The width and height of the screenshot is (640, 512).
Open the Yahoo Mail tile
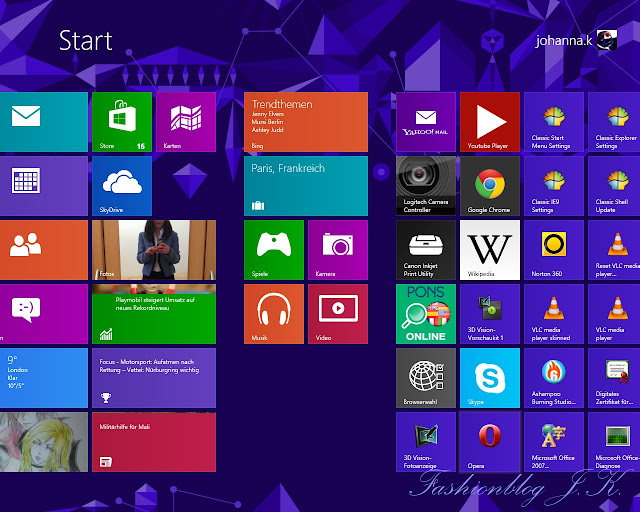426,122
